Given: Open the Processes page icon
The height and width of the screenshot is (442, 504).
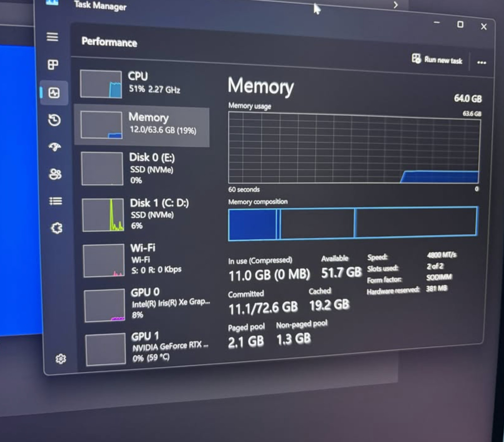Looking at the screenshot, I should (53, 65).
